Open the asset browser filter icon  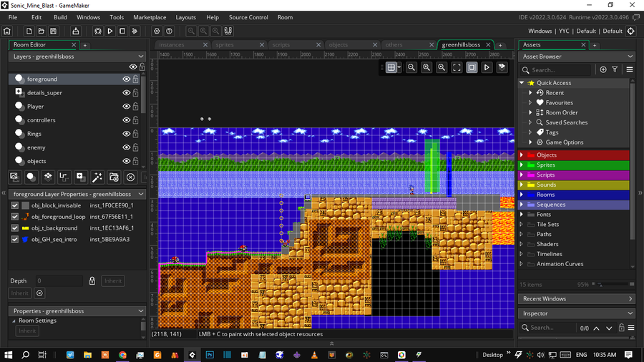point(615,70)
